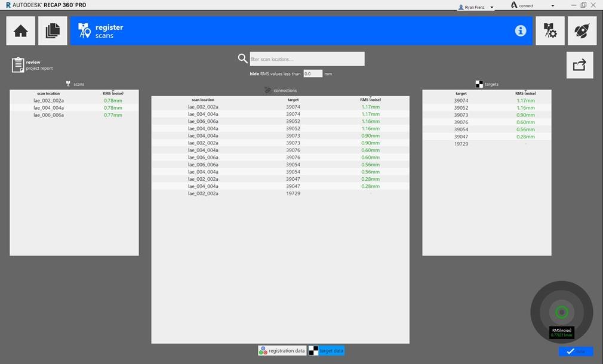Viewport: 603px width, 364px height.
Task: Click the registration settings gear icon
Action: coord(550,30)
